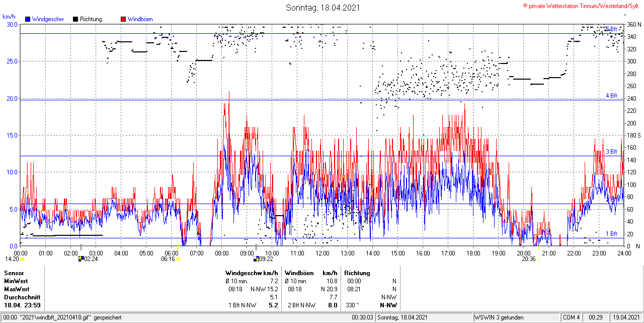Click the 14:20 label below the axis

[x=12, y=259]
